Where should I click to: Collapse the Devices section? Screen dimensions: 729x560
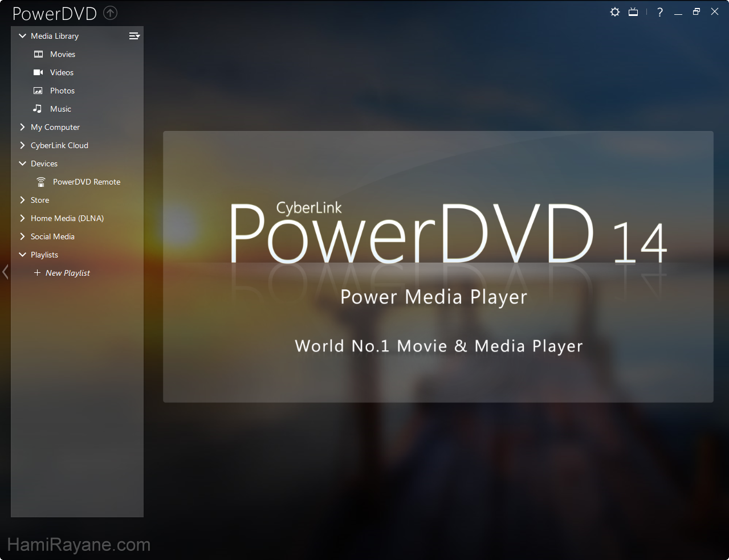[23, 163]
